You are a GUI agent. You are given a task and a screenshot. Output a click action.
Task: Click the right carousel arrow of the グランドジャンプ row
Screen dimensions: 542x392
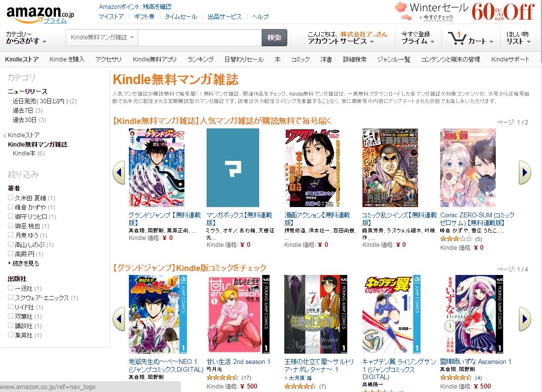tap(525, 319)
